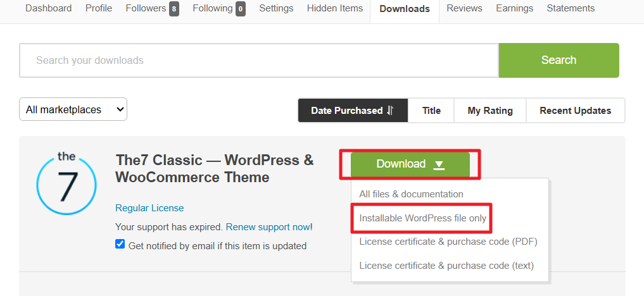Click the Following count badge

click(x=241, y=9)
